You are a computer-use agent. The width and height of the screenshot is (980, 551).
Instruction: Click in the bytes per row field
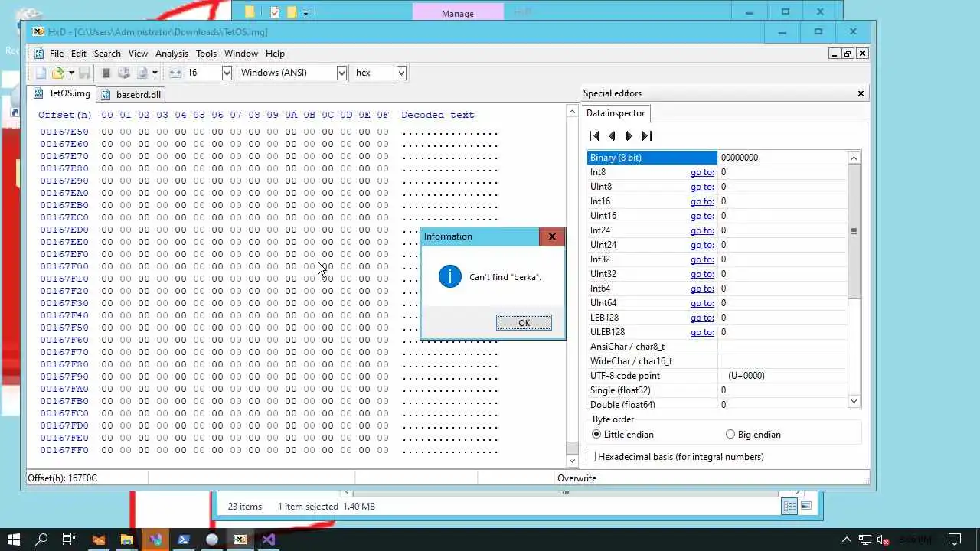[x=202, y=73]
